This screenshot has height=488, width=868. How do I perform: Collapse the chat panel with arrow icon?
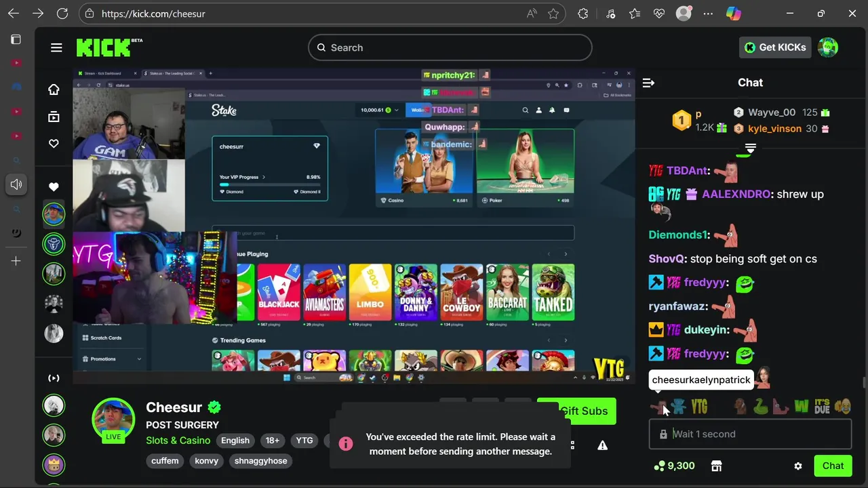click(648, 83)
